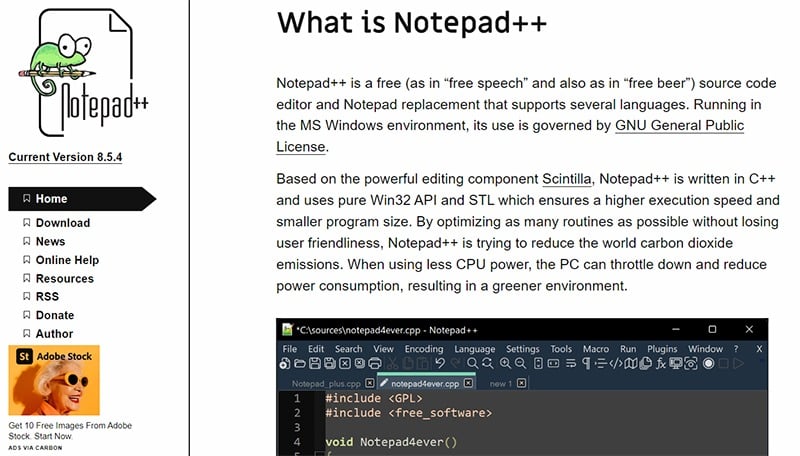Open the View menu
Screen dimensions: 800x456
coord(383,349)
